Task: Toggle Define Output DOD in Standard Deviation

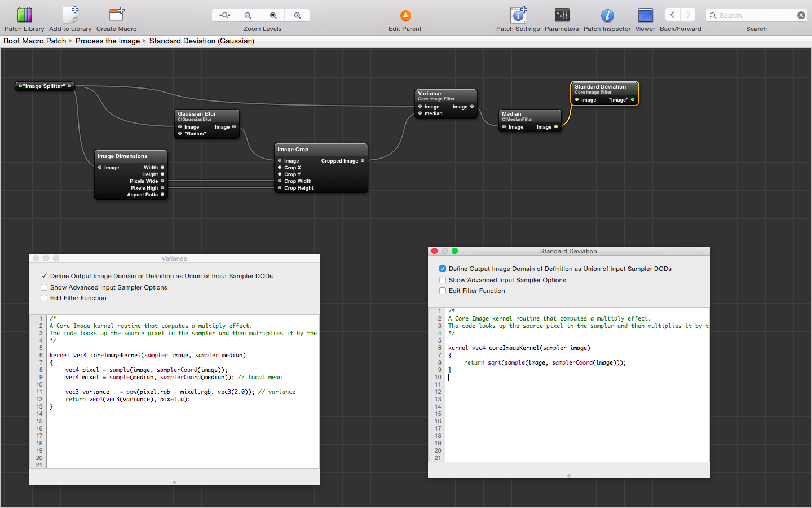Action: coord(443,269)
